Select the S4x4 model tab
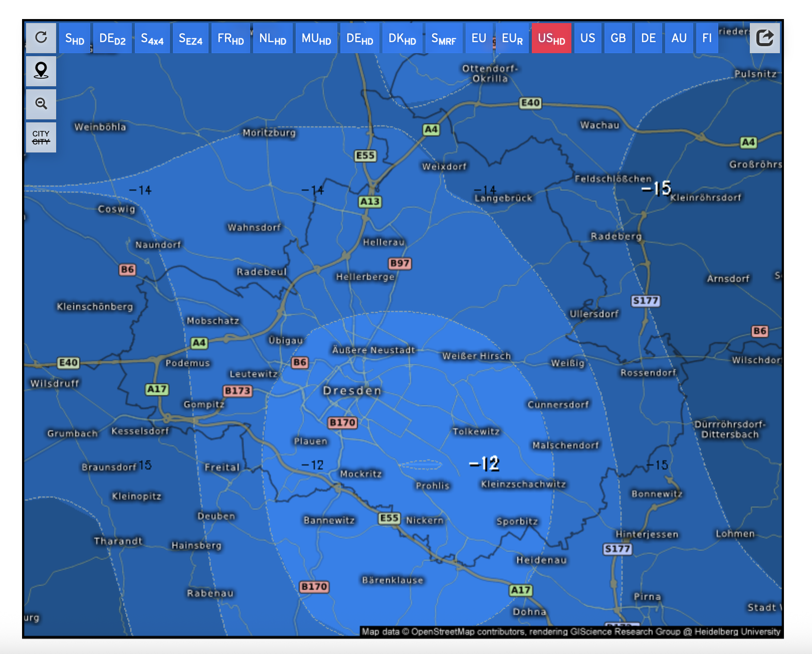The image size is (812, 654). [x=152, y=39]
